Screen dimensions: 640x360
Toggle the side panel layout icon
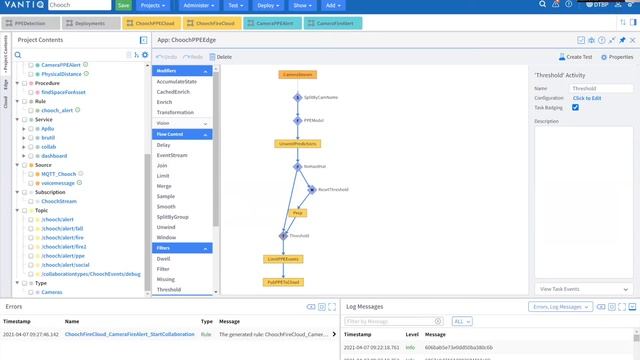coord(633,22)
